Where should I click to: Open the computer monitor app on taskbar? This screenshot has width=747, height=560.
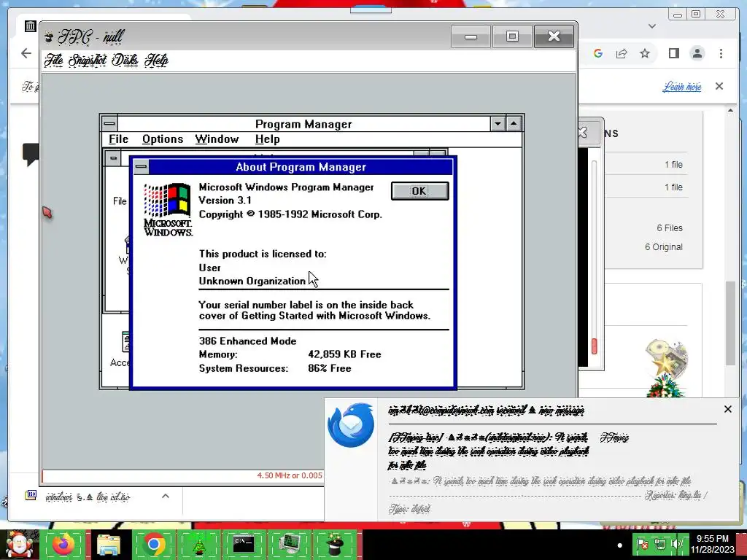(289, 544)
